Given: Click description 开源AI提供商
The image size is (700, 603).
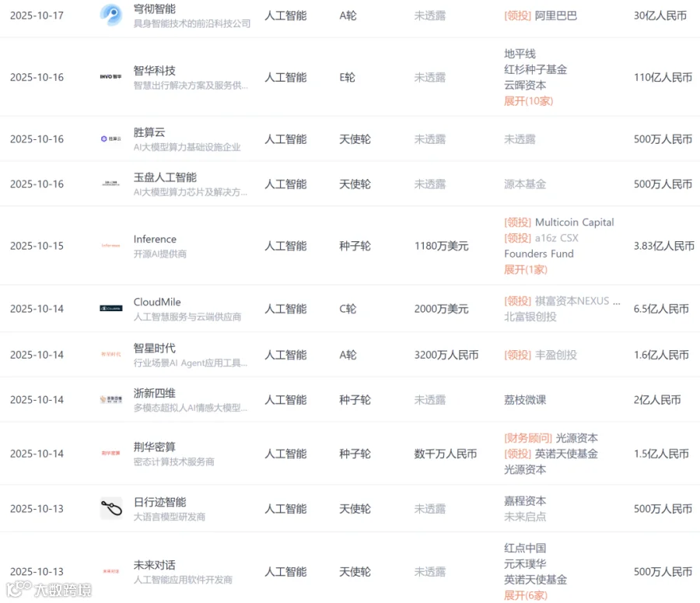Looking at the screenshot, I should [x=159, y=254].
